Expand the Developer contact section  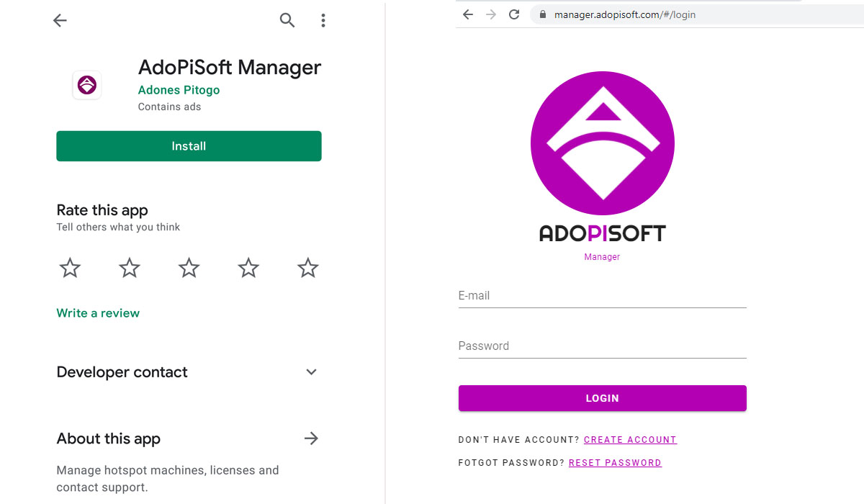[311, 372]
